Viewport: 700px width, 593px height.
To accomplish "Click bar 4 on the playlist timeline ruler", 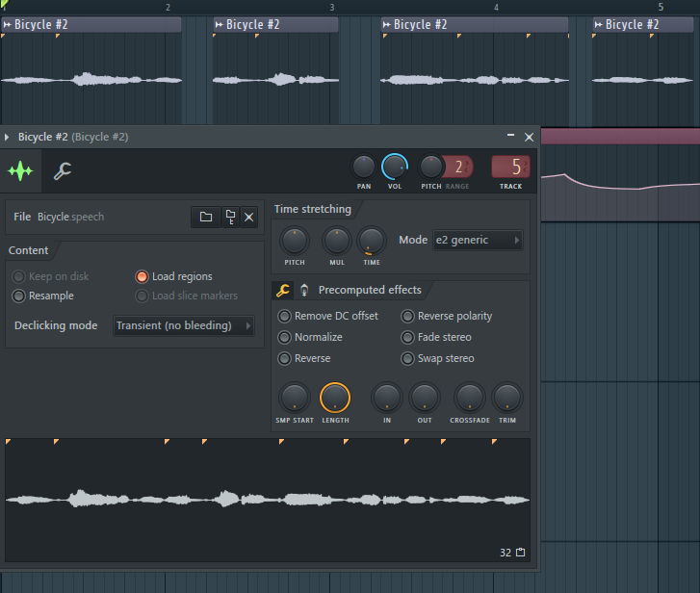I will coord(496,8).
